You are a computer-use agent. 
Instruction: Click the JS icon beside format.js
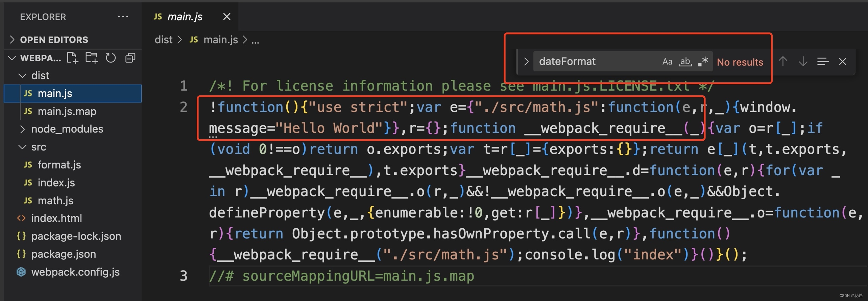pyautogui.click(x=28, y=165)
